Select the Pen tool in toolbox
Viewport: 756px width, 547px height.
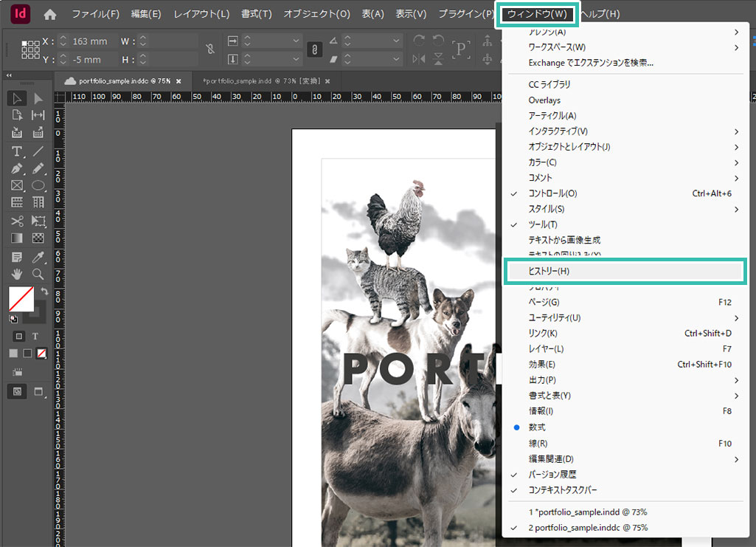coord(17,169)
